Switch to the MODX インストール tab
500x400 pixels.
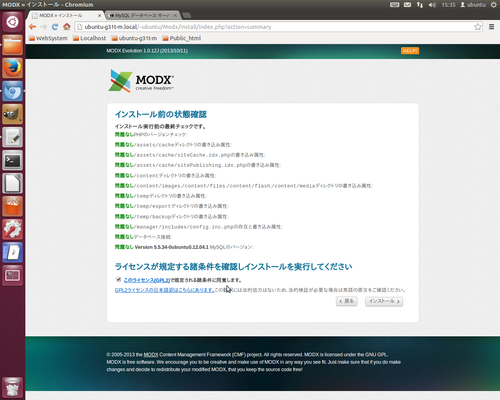click(65, 15)
